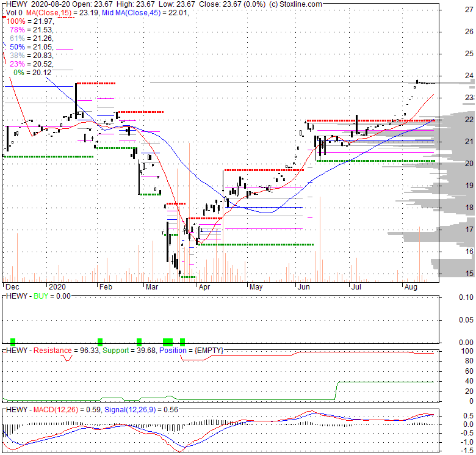Viewport: 476px width, 455px height.
Task: Click the blue Mid MA(Close,45) legend label
Action: point(131,13)
